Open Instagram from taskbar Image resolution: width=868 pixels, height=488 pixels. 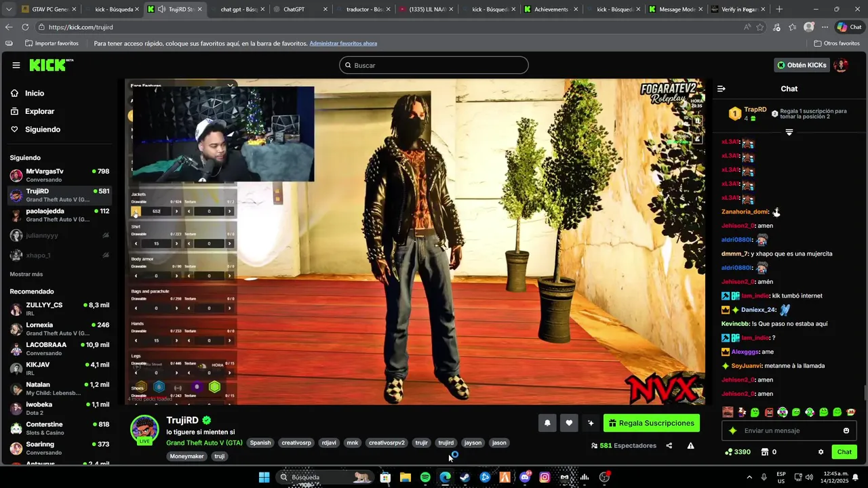pos(545,477)
